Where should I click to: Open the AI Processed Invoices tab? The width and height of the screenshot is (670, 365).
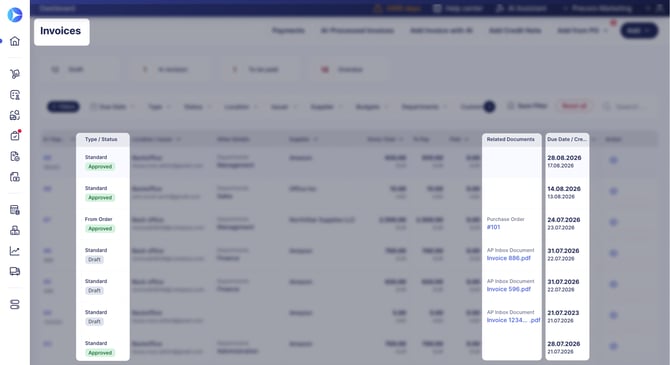[x=357, y=30]
